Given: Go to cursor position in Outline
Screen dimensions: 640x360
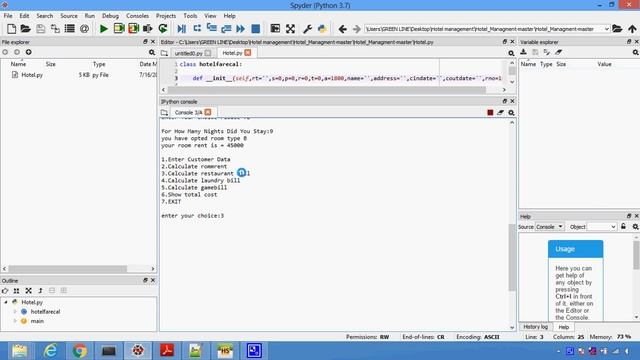Looking at the screenshot, I should click(x=5, y=291).
